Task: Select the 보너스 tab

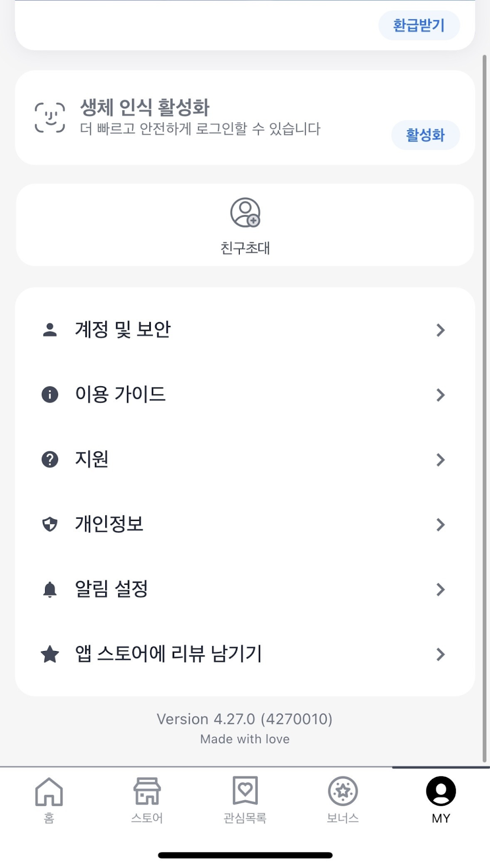Action: [x=343, y=800]
